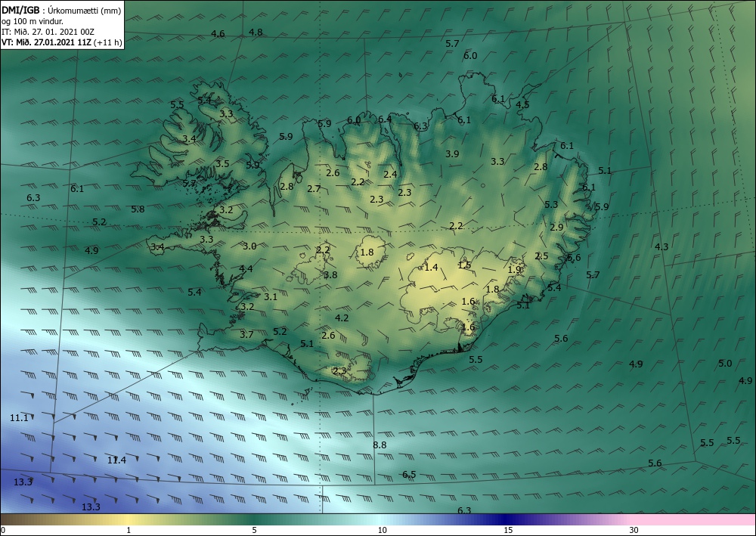The height and width of the screenshot is (536, 756).
Task: Click the 'DMI/IGB : Úrkomumætti (mm)' title line
Action: [62, 11]
